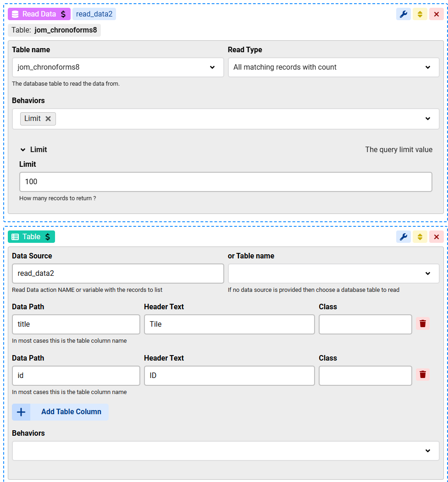Delete the id column with trash icon
448x482 pixels.
coord(423,375)
